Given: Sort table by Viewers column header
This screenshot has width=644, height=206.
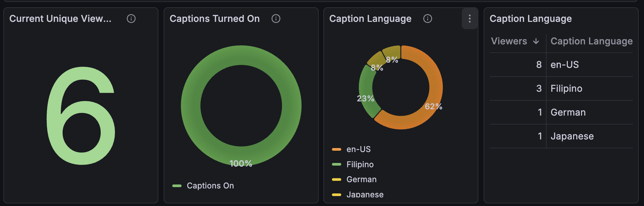Looking at the screenshot, I should tap(509, 41).
